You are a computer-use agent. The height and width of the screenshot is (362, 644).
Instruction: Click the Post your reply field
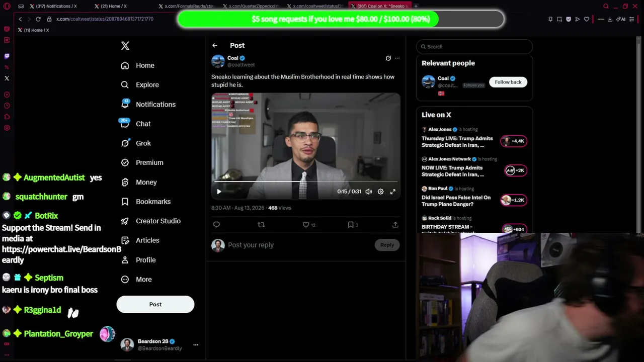[299, 245]
